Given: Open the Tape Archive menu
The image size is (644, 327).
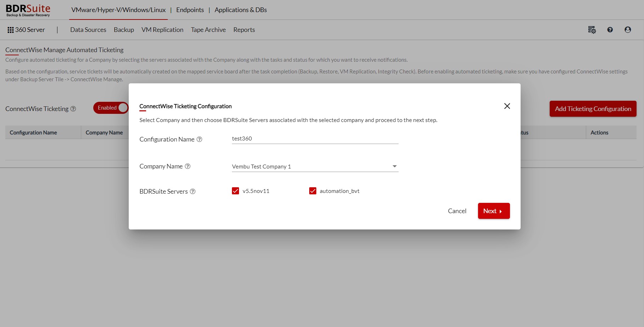Looking at the screenshot, I should coord(208,30).
